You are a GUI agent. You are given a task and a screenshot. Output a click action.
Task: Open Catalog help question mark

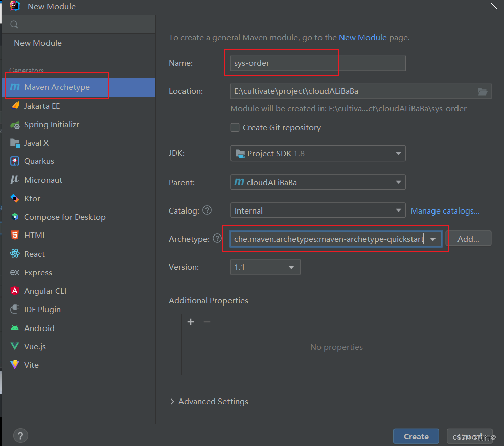tap(208, 210)
